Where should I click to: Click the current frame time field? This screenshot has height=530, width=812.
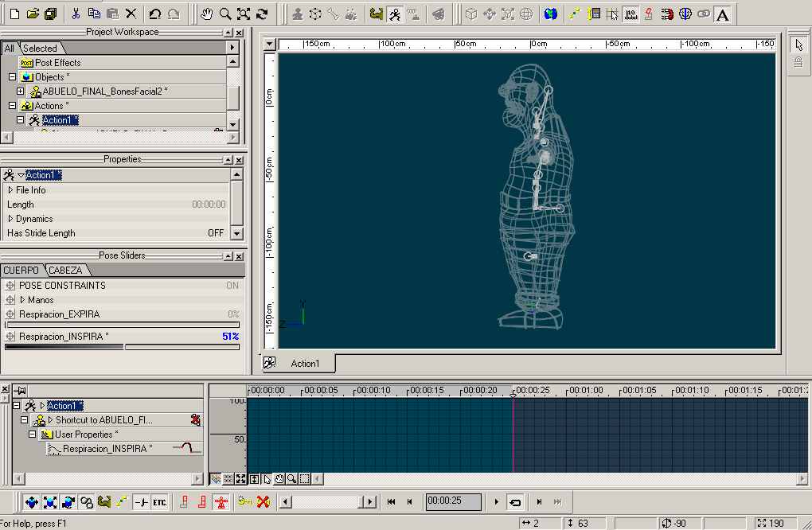click(453, 501)
